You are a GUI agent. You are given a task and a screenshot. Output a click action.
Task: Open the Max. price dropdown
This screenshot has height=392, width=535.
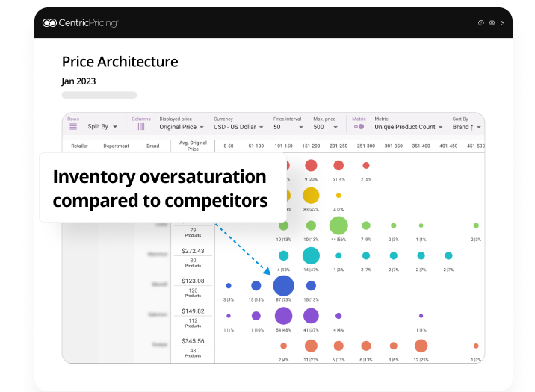point(327,127)
